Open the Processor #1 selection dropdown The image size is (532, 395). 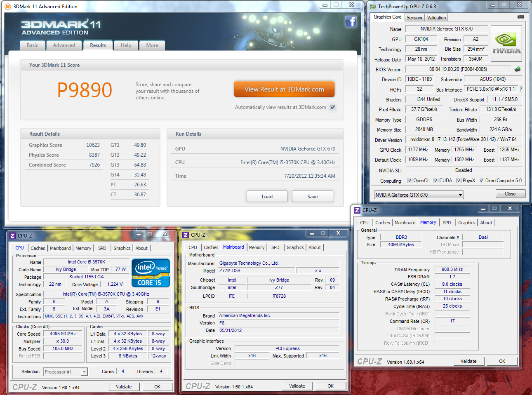click(66, 372)
